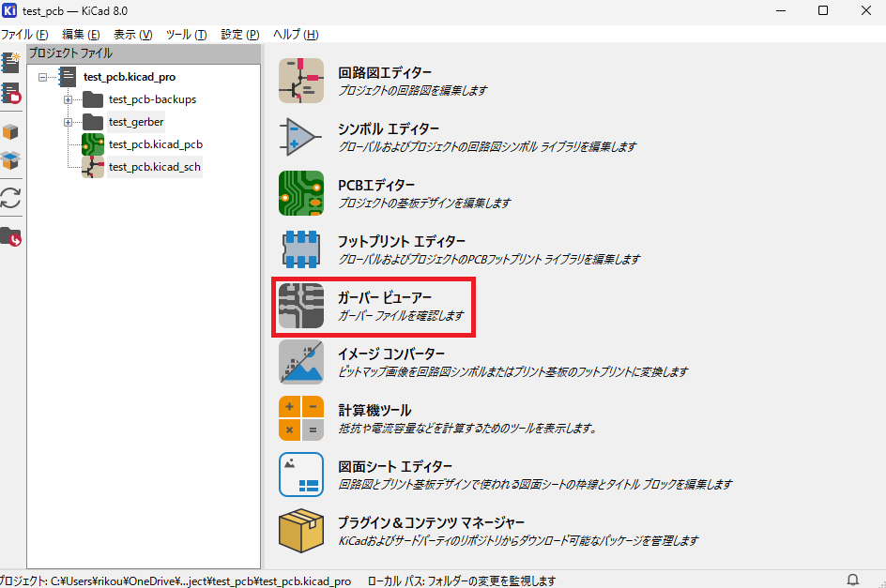Click the test_pcb.kicad_pcb file icon
The height and width of the screenshot is (588, 886).
93,144
